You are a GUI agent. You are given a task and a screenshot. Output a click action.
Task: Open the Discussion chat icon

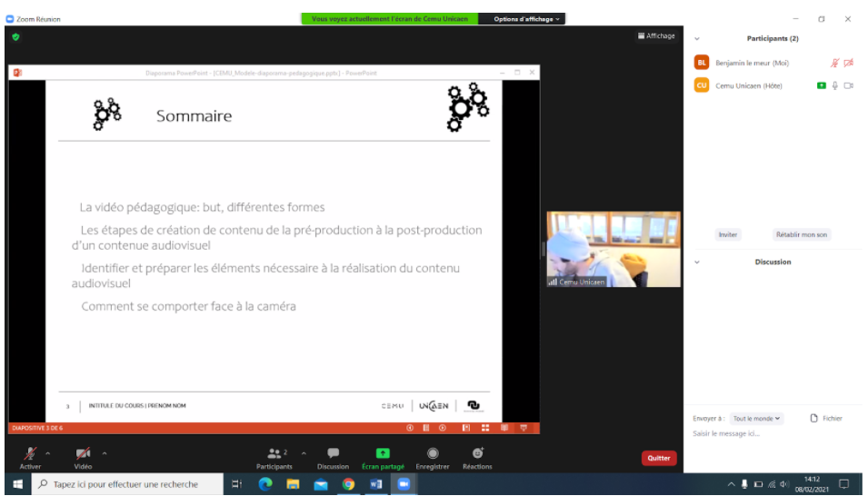click(333, 454)
